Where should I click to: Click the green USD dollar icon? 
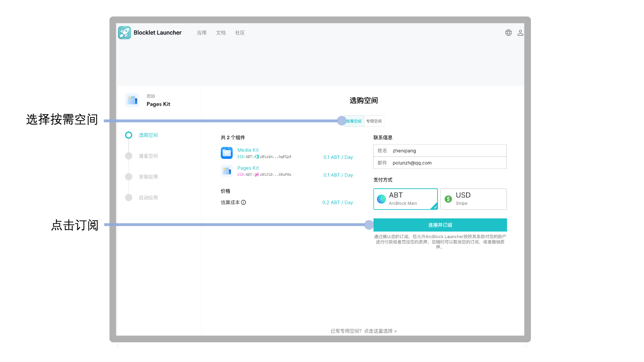coord(448,199)
